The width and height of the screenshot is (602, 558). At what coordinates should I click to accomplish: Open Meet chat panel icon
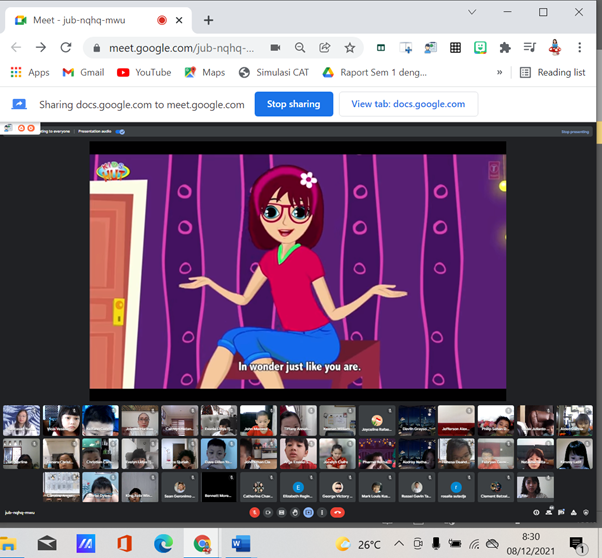coord(561,512)
